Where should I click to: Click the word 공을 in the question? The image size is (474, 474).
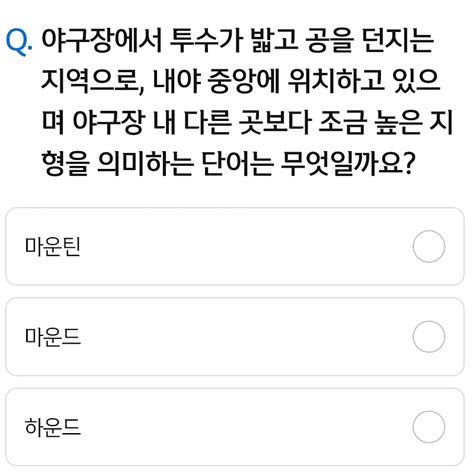pyautogui.click(x=329, y=41)
